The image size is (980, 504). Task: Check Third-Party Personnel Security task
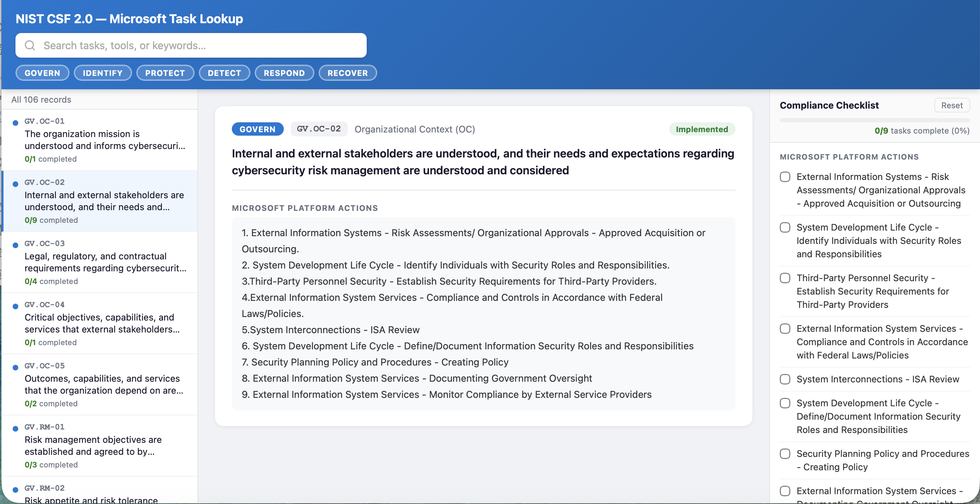(x=785, y=278)
